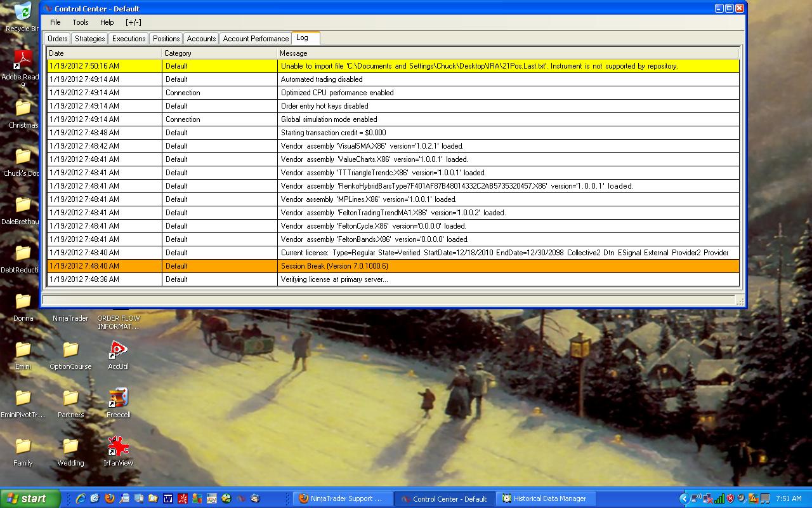This screenshot has width=812, height=508.
Task: Sort log by the Category column header
Action: coord(219,53)
